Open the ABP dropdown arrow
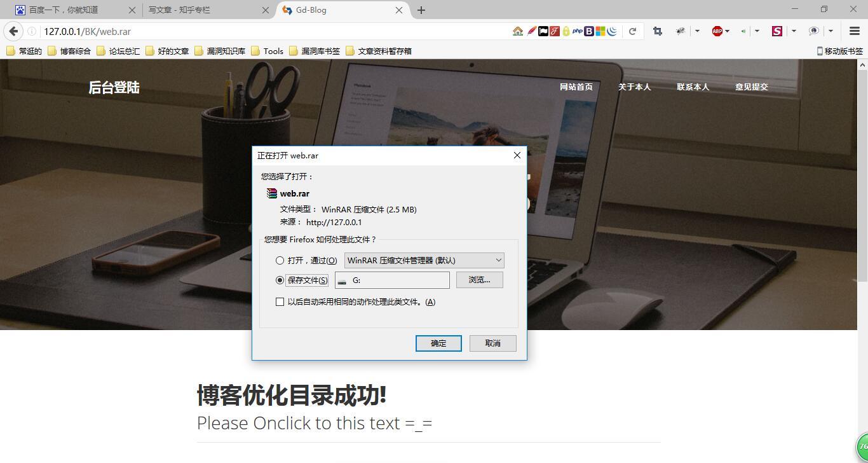The width and height of the screenshot is (868, 463). [727, 31]
